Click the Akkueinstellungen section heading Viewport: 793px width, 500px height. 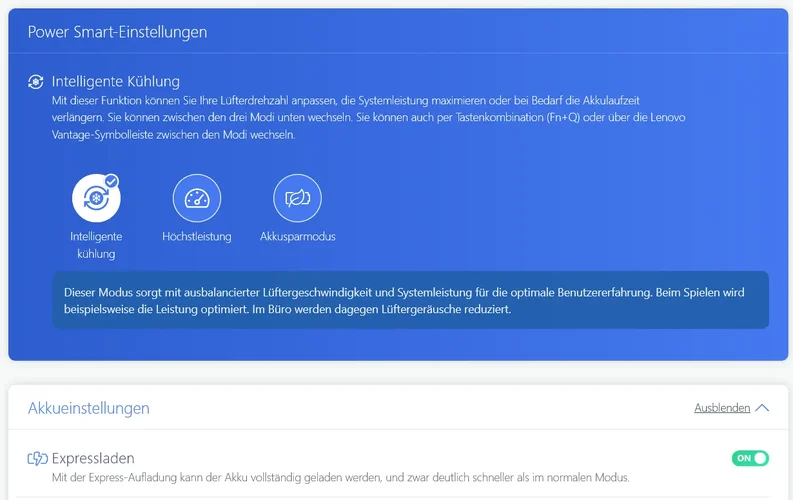pyautogui.click(x=89, y=408)
